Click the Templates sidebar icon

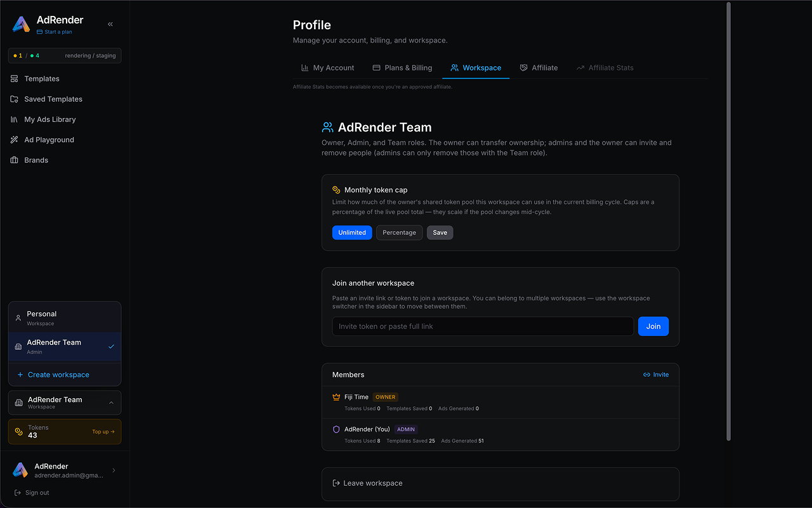(x=14, y=79)
